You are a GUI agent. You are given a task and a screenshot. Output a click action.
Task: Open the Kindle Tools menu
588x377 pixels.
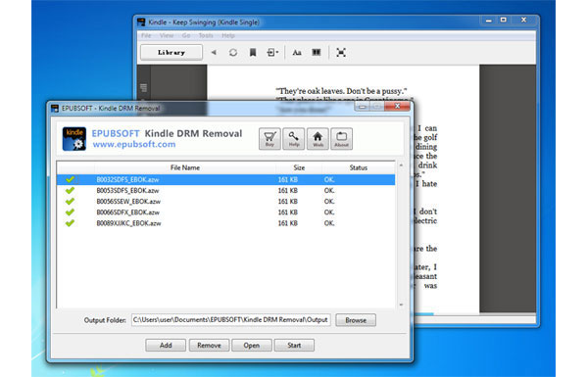206,35
